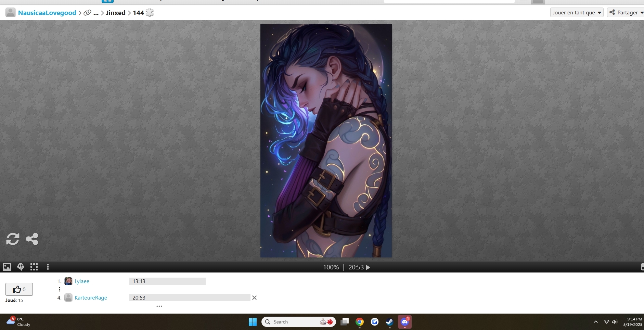Arrange pieces with the grid icon

click(34, 267)
